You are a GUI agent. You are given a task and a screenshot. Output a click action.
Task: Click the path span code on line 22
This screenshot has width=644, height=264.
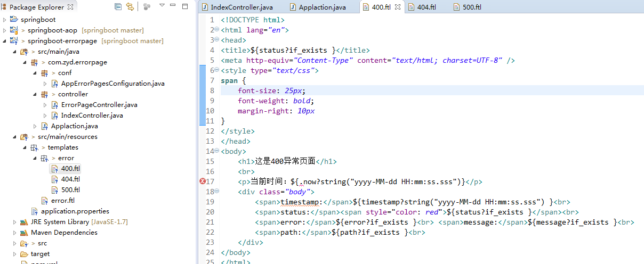point(340,233)
